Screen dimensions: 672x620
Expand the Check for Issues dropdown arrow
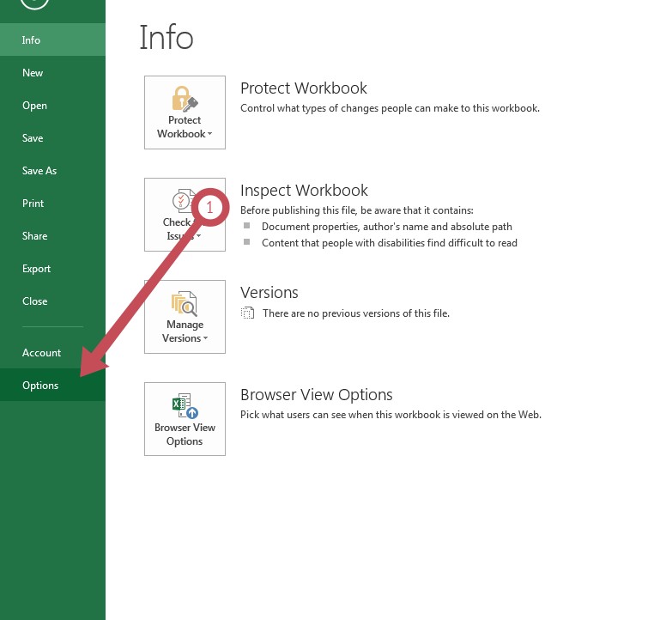199,236
